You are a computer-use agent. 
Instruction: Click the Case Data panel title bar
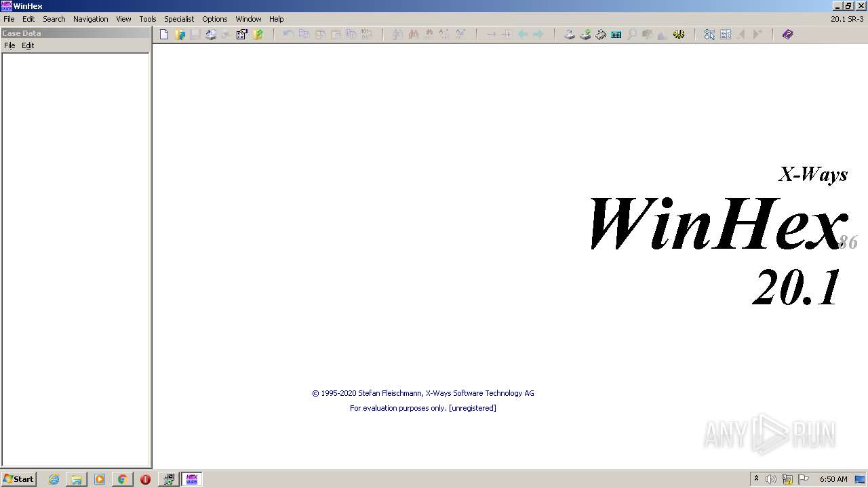[x=76, y=33]
